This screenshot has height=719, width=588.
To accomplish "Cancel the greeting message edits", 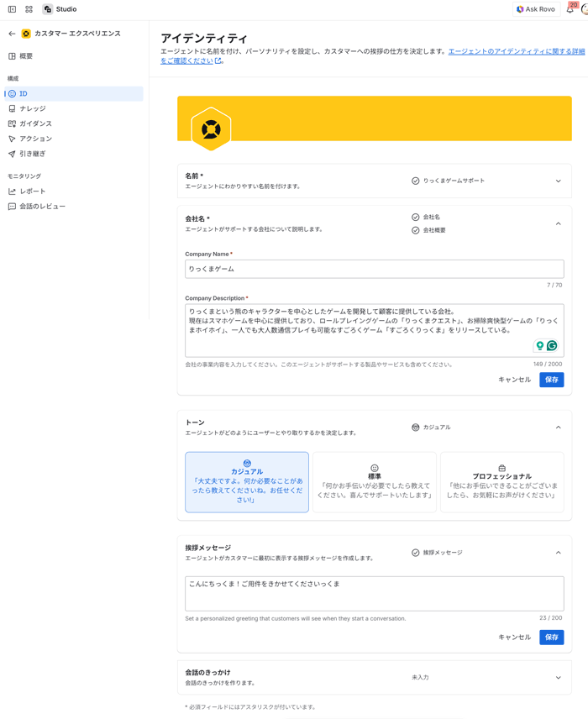I will 514,638.
